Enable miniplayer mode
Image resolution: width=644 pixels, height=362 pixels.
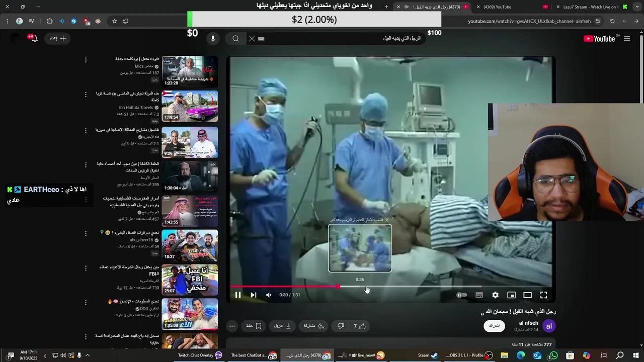tap(511, 295)
